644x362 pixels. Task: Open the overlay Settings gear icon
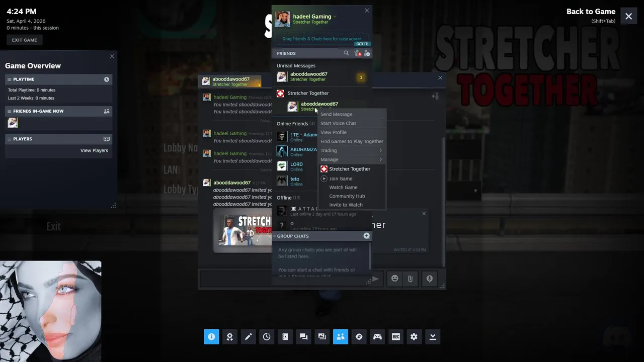click(x=414, y=337)
